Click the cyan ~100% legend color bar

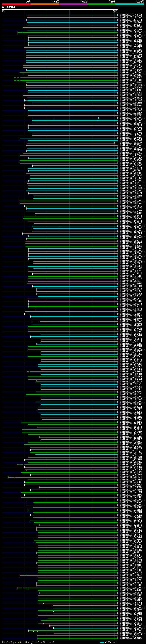[x=130, y=4]
